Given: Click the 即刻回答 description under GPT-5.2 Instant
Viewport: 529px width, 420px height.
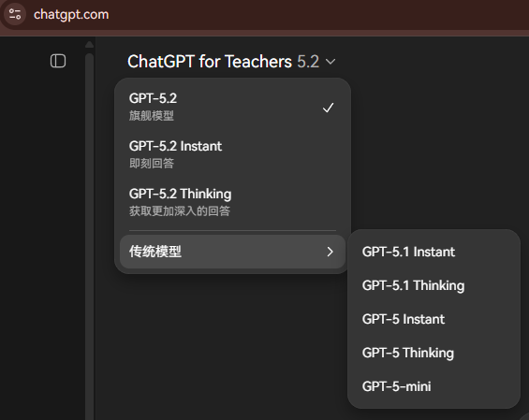Looking at the screenshot, I should [152, 164].
